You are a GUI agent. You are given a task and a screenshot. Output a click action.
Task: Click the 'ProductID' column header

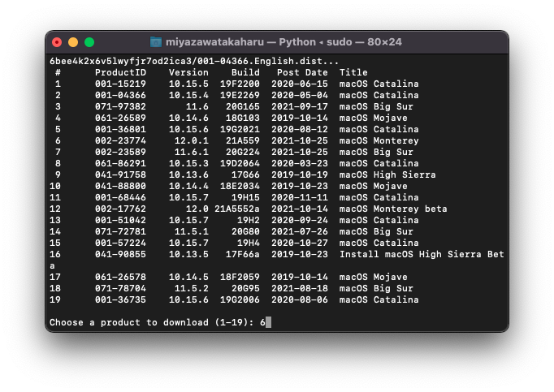pos(120,72)
